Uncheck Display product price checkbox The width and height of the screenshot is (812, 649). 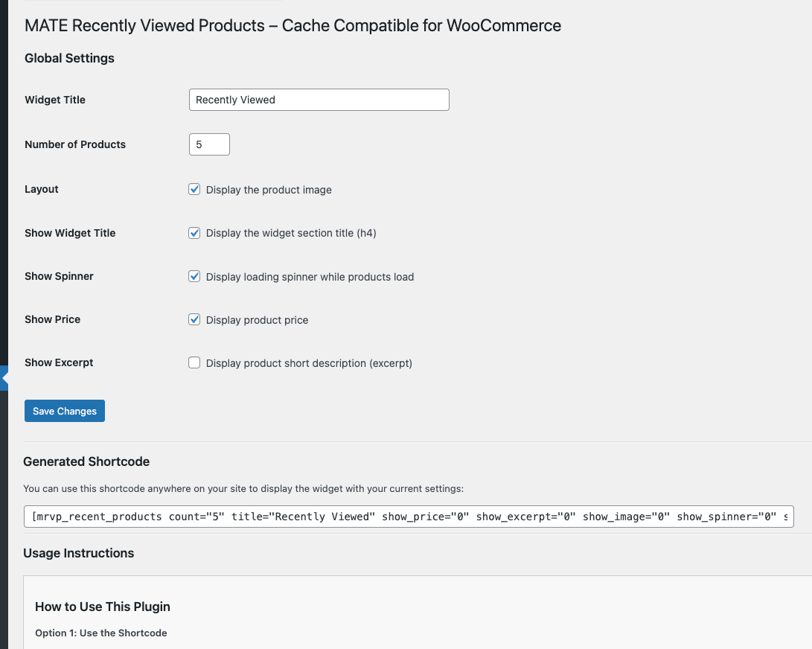[x=194, y=319]
